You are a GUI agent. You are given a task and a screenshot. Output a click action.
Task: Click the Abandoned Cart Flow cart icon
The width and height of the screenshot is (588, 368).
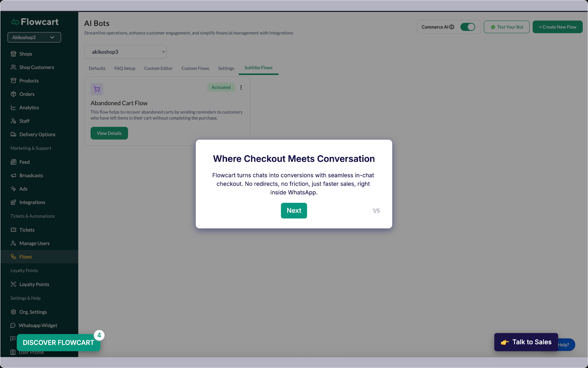point(97,89)
